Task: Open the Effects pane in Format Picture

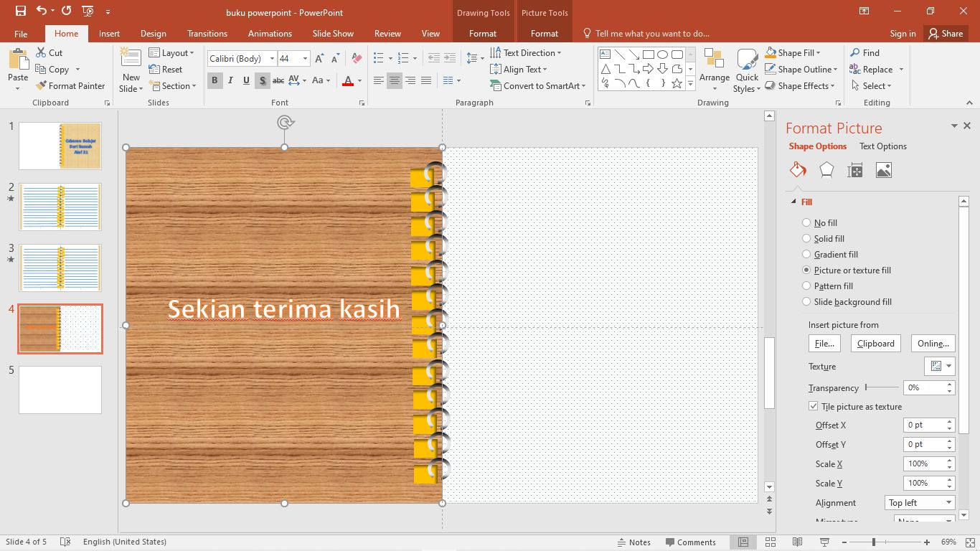Action: pos(826,169)
